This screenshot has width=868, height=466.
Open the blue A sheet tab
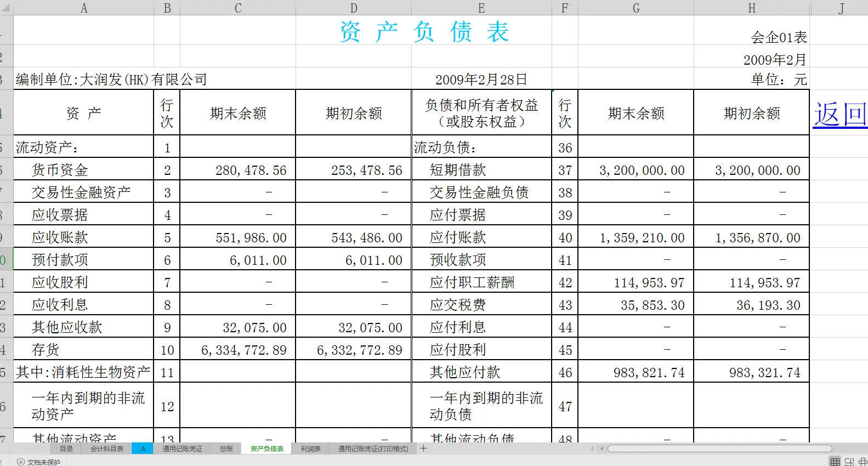(x=143, y=448)
